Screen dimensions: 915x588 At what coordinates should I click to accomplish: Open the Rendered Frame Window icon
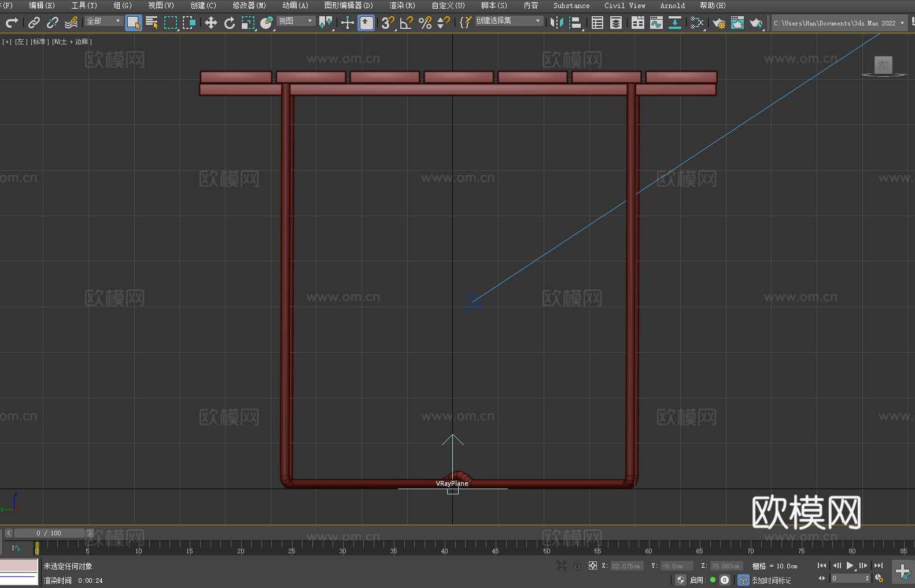(x=737, y=23)
